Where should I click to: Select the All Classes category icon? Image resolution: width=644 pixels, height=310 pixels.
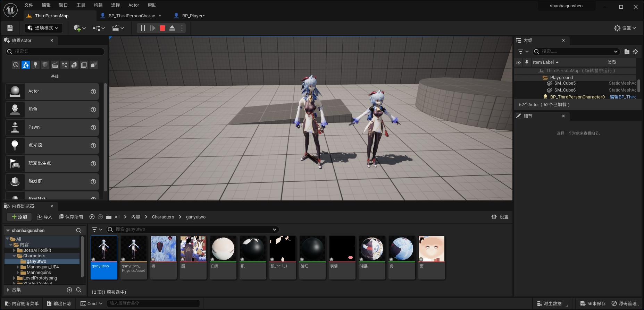tap(94, 65)
